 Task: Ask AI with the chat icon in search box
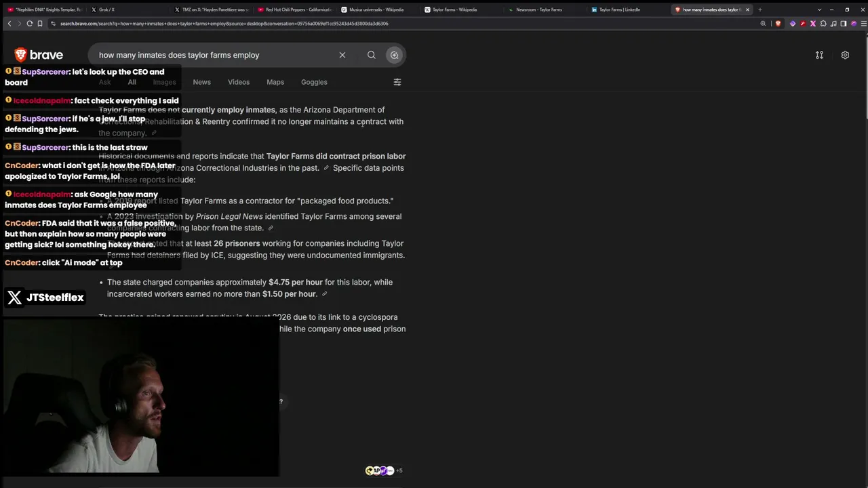[x=395, y=55]
